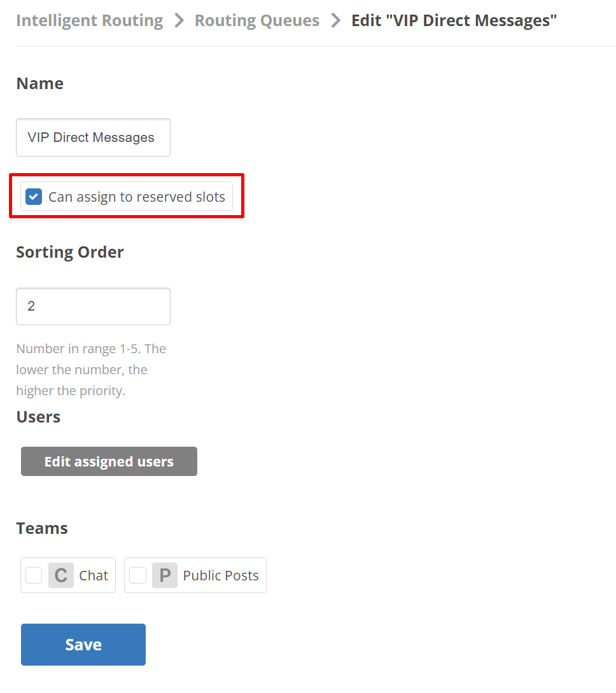Click the C avatar icon for Chat team

pos(61,575)
